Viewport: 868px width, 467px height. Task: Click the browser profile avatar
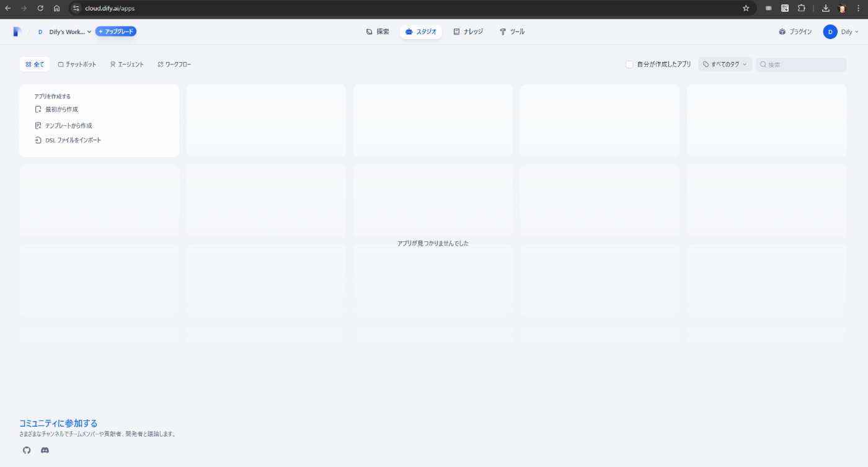842,8
